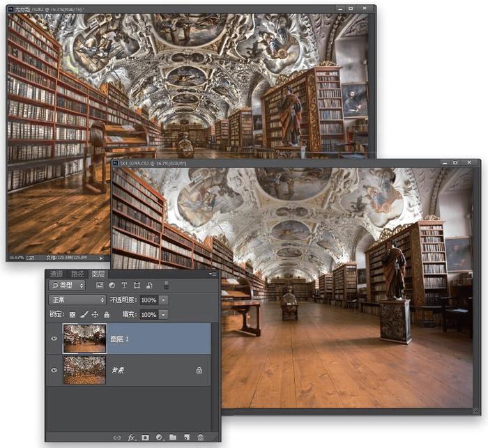Click the smart object filter icon
488x448 pixels.
(x=149, y=285)
